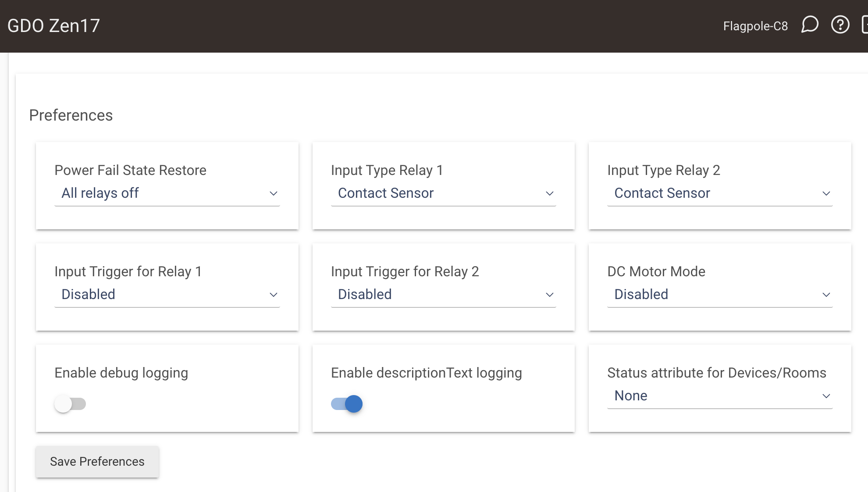Enable the debug logging toggle
868x492 pixels.
click(70, 403)
